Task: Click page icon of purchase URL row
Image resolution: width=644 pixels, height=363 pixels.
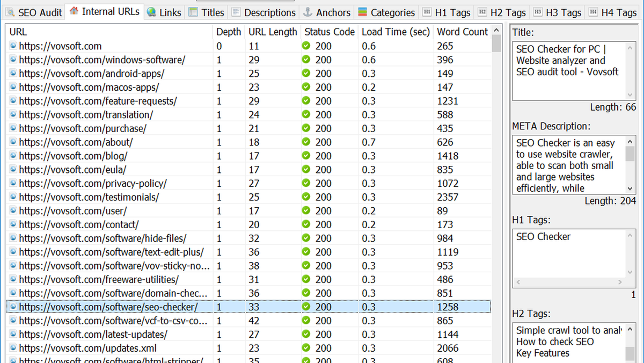Action: click(13, 128)
